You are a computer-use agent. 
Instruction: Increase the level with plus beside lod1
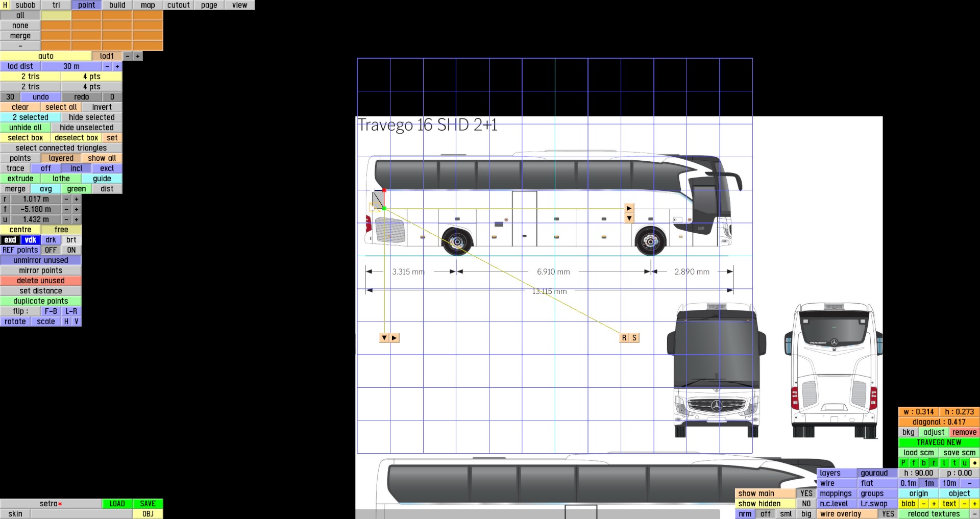tap(138, 56)
